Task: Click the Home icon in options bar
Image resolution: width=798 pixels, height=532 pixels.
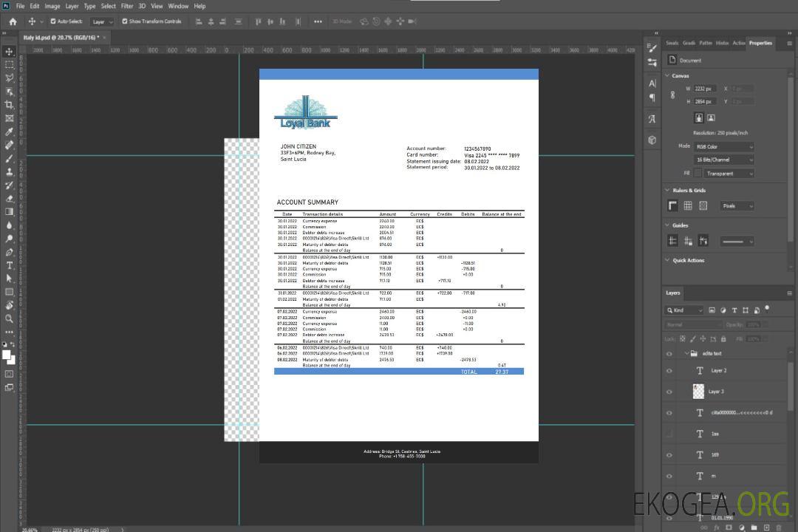Action: [13, 21]
